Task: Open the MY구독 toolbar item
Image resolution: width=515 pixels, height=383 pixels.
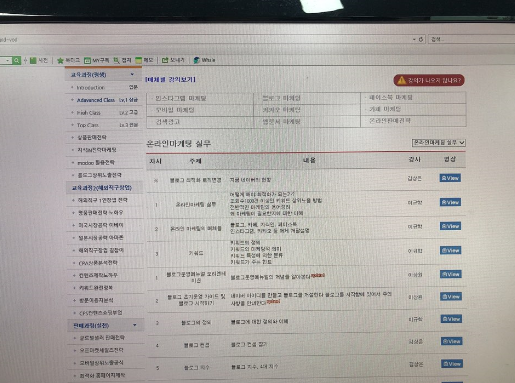Action: 96,60
